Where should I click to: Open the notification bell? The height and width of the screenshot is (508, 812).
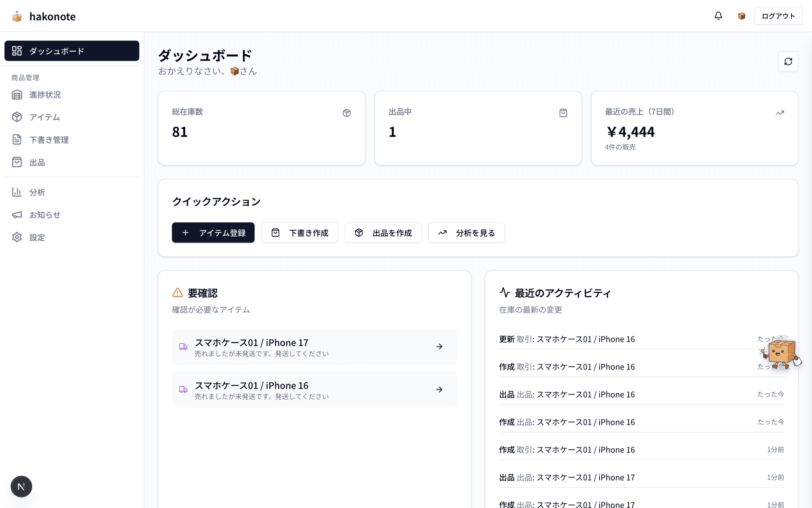[x=718, y=16]
